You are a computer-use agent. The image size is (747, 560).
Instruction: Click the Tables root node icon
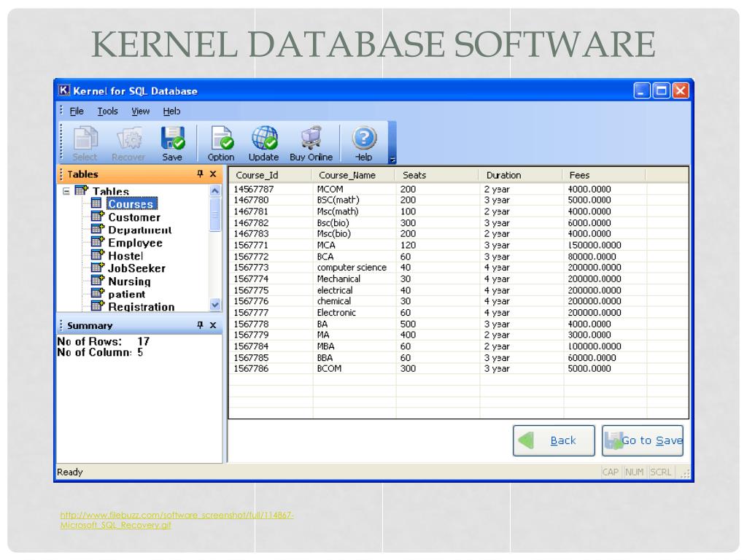coord(82,190)
